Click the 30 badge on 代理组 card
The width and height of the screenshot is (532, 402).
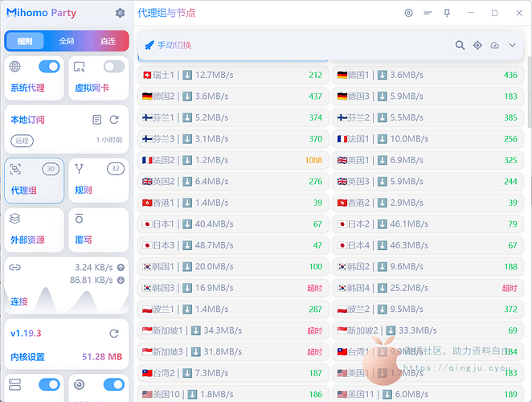51,169
